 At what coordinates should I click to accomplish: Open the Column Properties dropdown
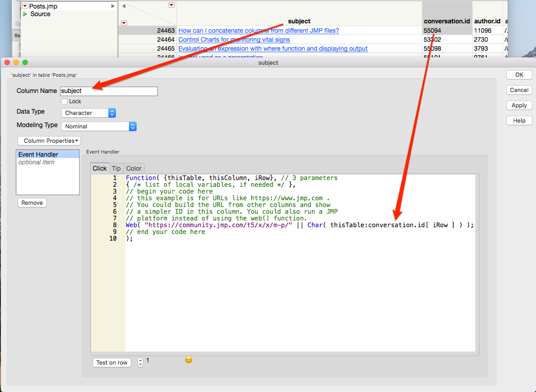point(49,141)
